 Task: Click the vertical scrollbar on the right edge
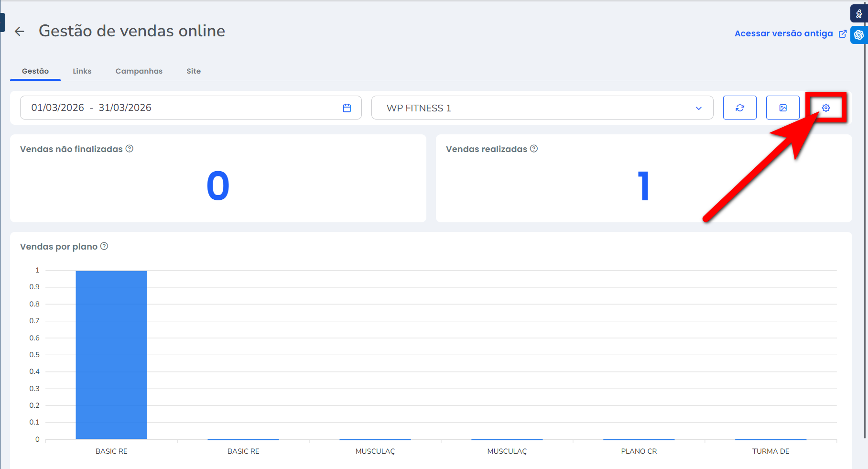click(865, 239)
